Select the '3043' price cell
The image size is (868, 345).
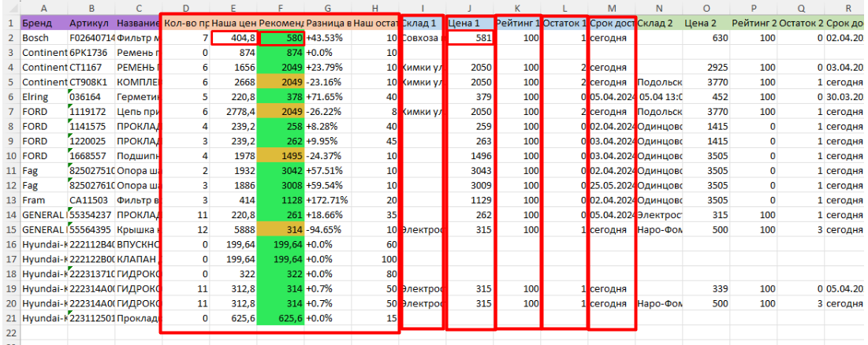(x=471, y=170)
